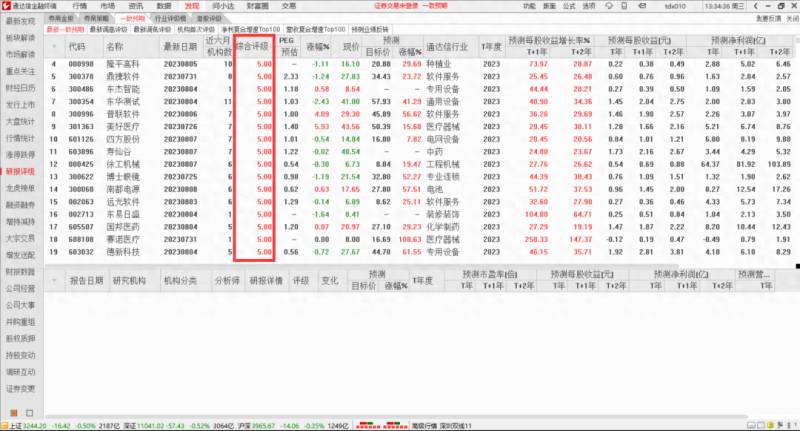Click the empty square icon at sidebar bottom
The height and width of the screenshot is (431, 800).
30,413
